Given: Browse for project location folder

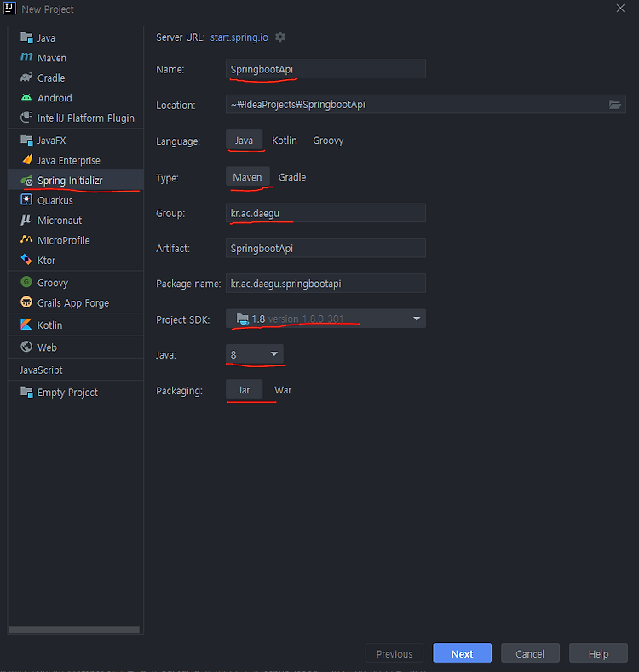Looking at the screenshot, I should tap(615, 105).
